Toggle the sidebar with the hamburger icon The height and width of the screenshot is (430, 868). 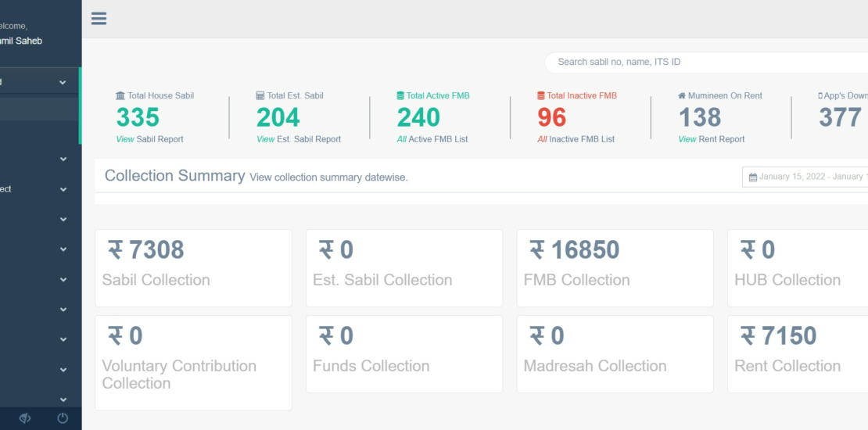[x=99, y=19]
